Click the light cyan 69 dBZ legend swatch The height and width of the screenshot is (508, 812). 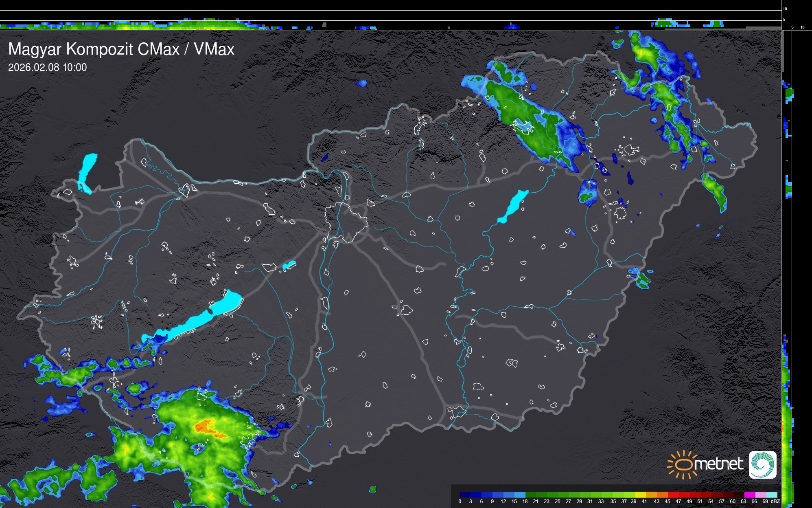771,495
